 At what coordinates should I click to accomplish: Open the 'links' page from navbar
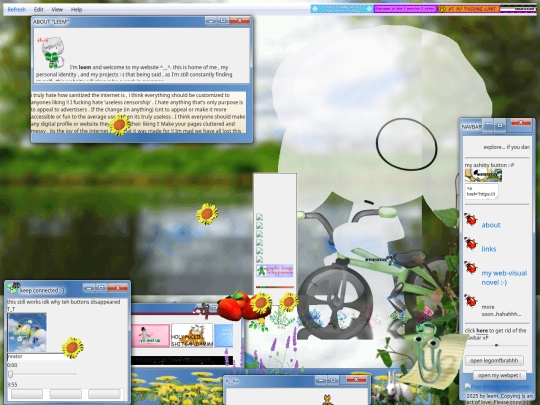point(489,249)
